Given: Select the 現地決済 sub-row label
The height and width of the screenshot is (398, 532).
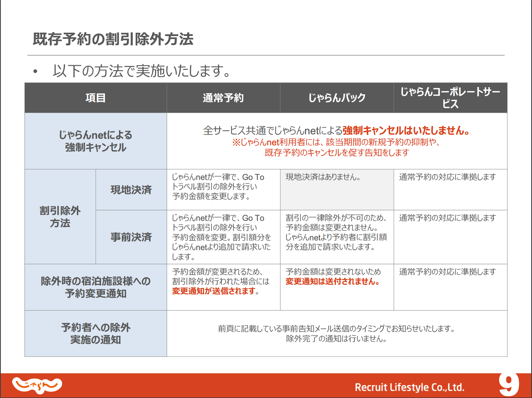Looking at the screenshot, I should tap(131, 190).
